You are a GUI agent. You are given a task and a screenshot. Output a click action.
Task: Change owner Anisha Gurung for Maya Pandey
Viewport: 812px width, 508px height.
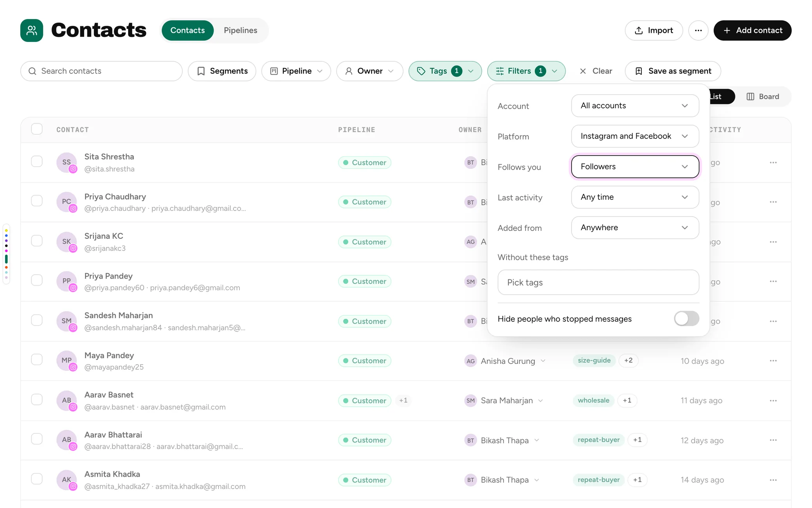coord(505,361)
